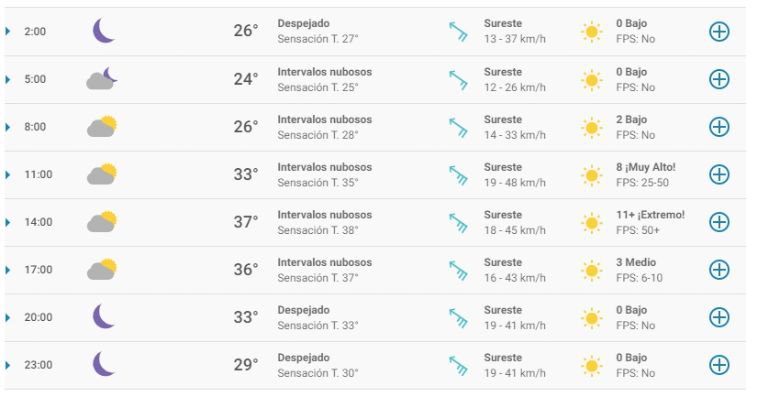Click the "11+ ¡Extremo!" UV index text
The height and width of the screenshot is (400, 768).
pos(650,214)
